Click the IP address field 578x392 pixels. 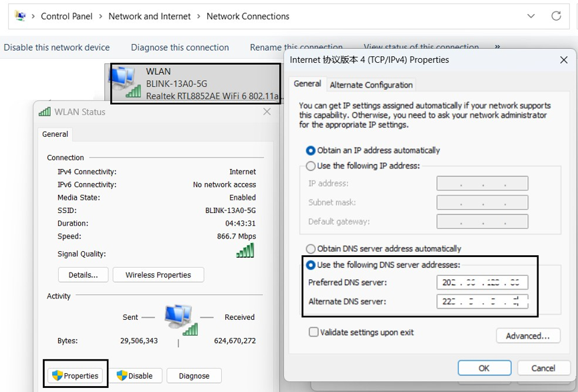click(x=482, y=184)
